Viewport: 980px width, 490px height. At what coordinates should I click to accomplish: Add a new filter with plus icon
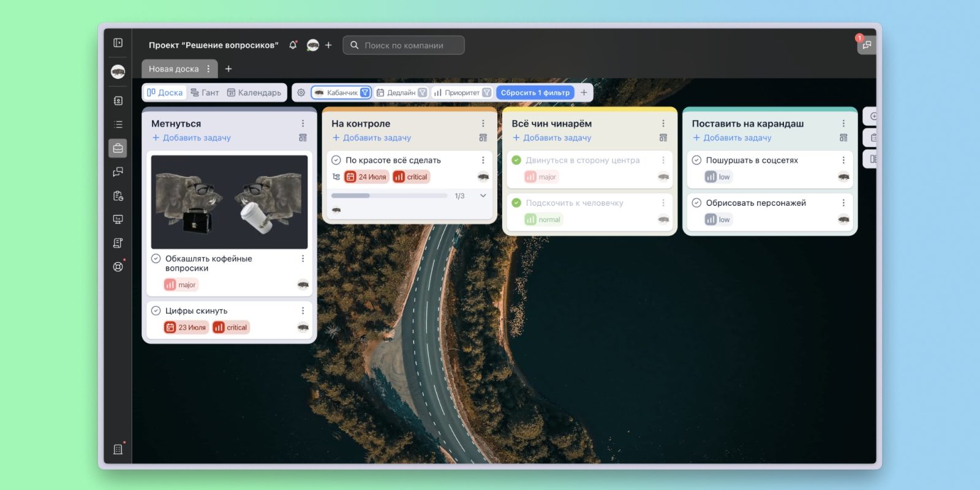(584, 92)
